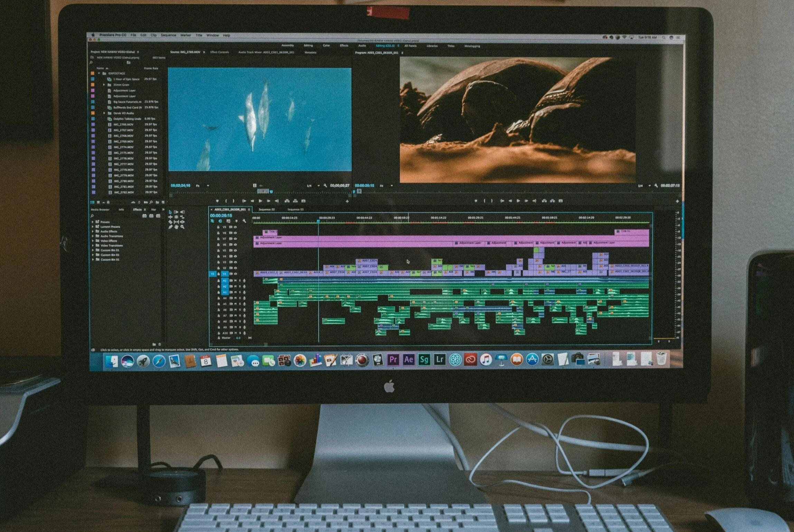The height and width of the screenshot is (532, 794).
Task: Toggle lock on track V9
Action: (x=218, y=227)
